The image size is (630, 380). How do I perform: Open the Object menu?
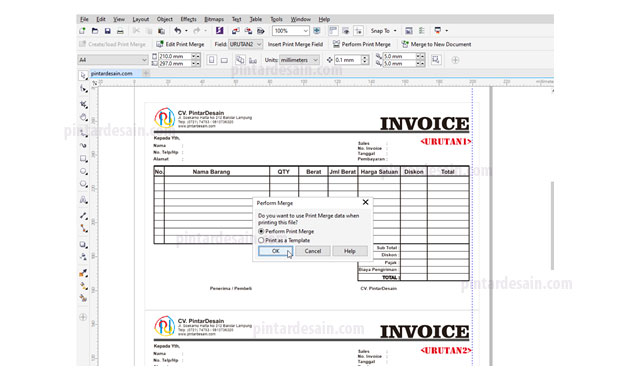[x=164, y=19]
